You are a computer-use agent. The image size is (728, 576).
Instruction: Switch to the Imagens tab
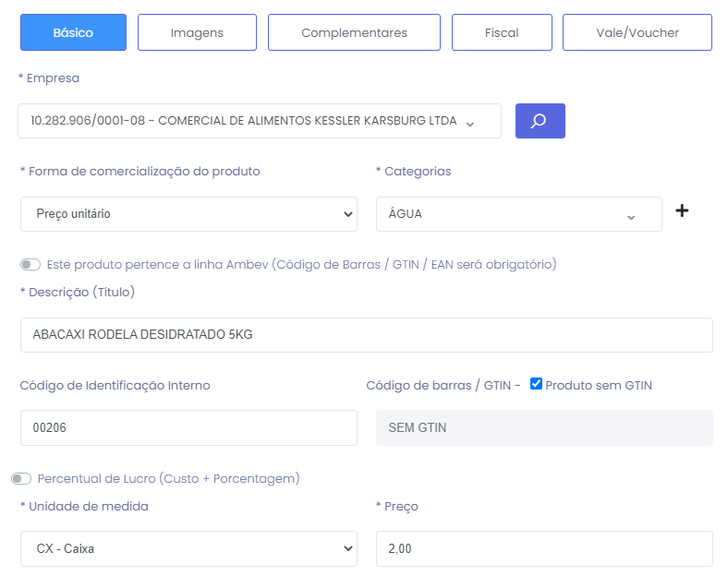pyautogui.click(x=197, y=32)
